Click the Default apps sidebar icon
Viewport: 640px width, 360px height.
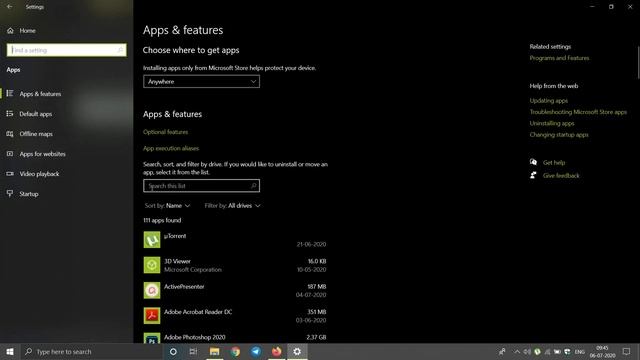10,113
